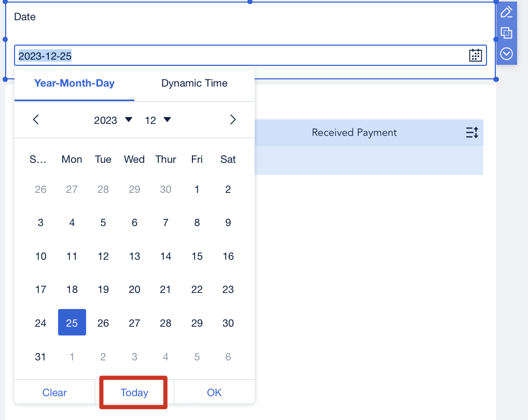
Task: Select December 1 in the calendar grid
Action: pos(196,189)
